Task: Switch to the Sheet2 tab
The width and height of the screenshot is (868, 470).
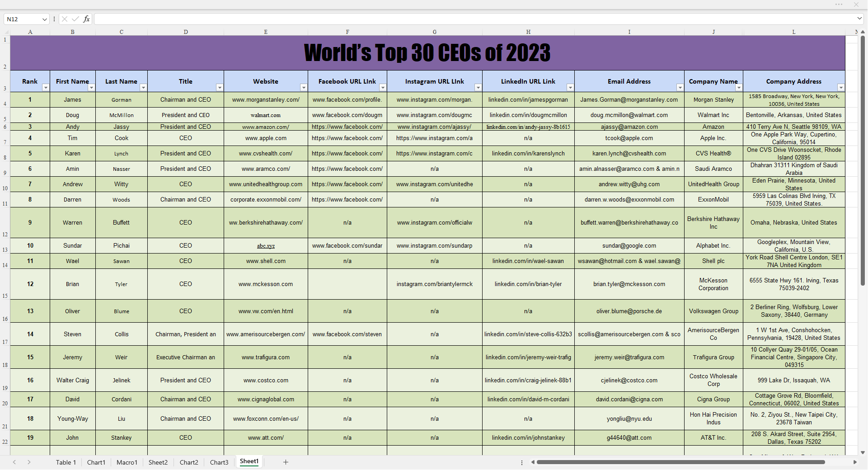Action: (158, 462)
